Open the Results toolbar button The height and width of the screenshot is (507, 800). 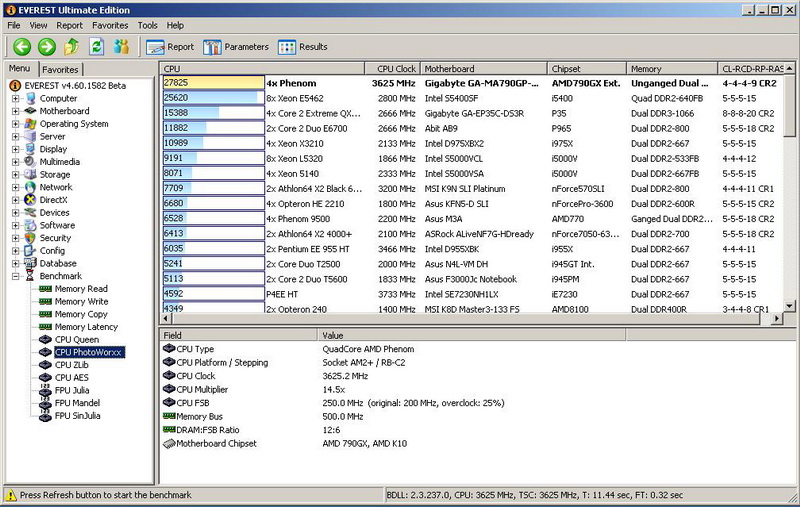[303, 47]
